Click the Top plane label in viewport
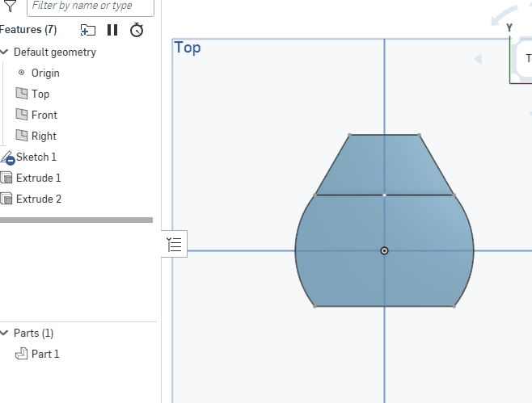Viewport: 532px width, 403px height. [188, 48]
